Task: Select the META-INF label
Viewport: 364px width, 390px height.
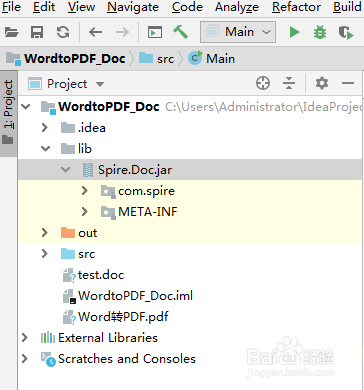Action: (148, 212)
